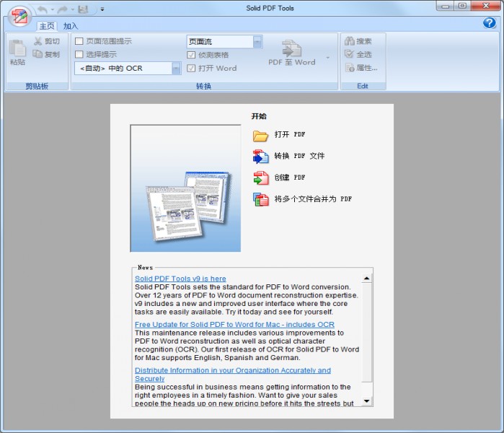Click the document preview thumbnail image
Viewport: 504px width, 433px height.
(185, 188)
